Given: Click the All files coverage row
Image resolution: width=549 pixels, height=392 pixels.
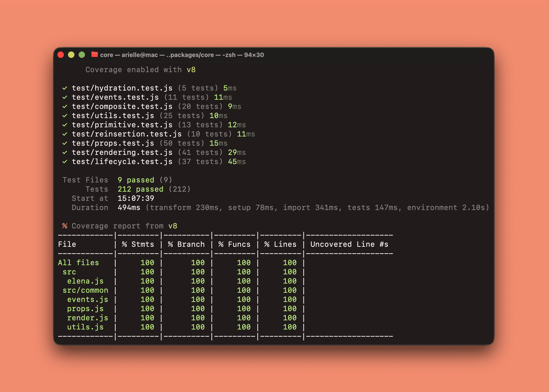Looking at the screenshot, I should [78, 263].
